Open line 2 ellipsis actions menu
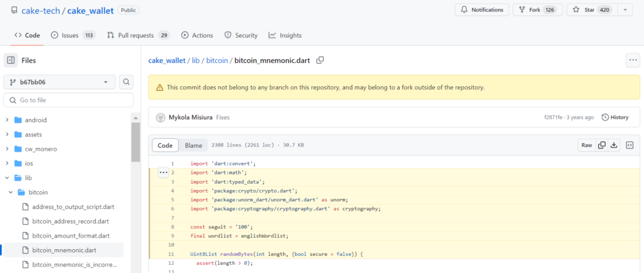Viewport: 644px width, 273px height. click(x=163, y=172)
